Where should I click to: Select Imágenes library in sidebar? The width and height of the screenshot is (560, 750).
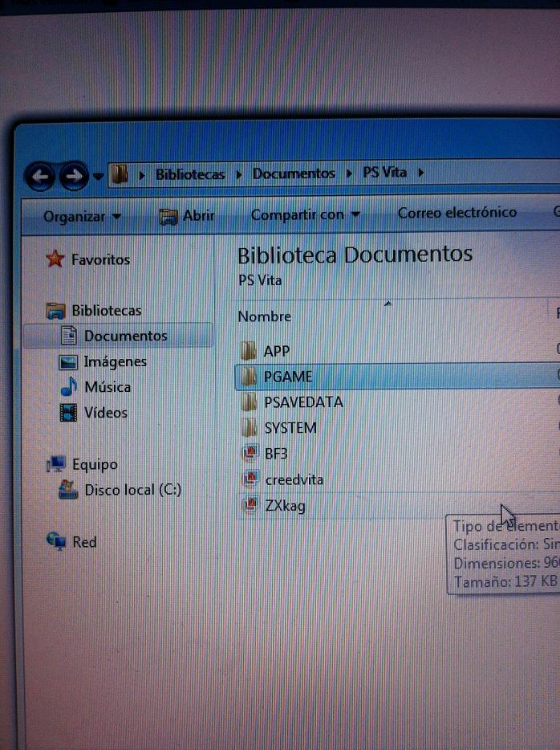pos(116,362)
